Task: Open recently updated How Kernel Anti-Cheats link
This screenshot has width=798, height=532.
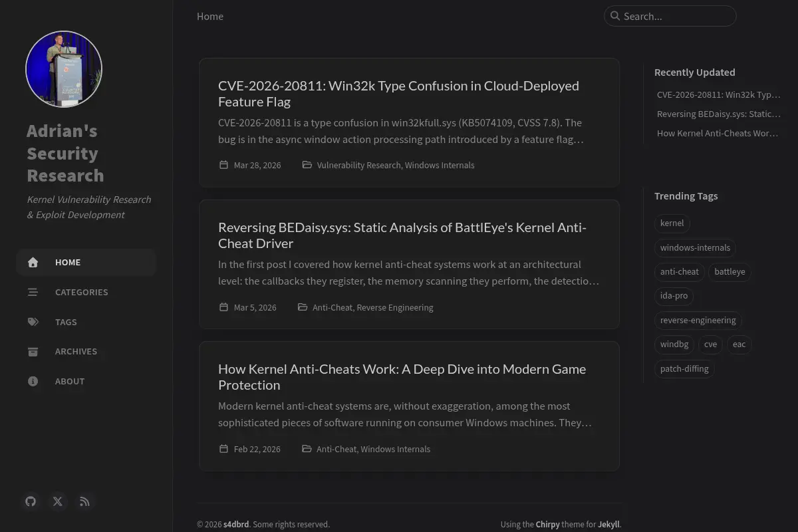Action: pyautogui.click(x=718, y=133)
